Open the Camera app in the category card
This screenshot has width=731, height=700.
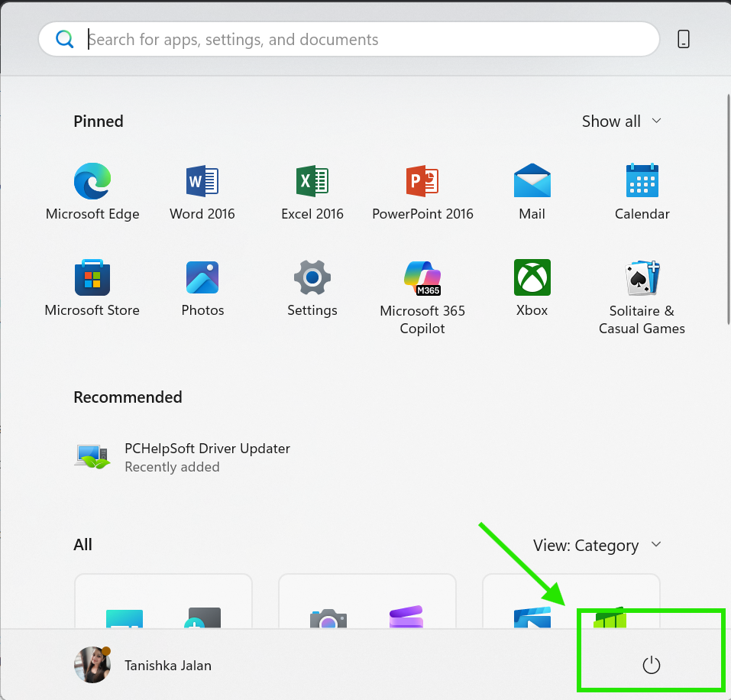pos(328,618)
